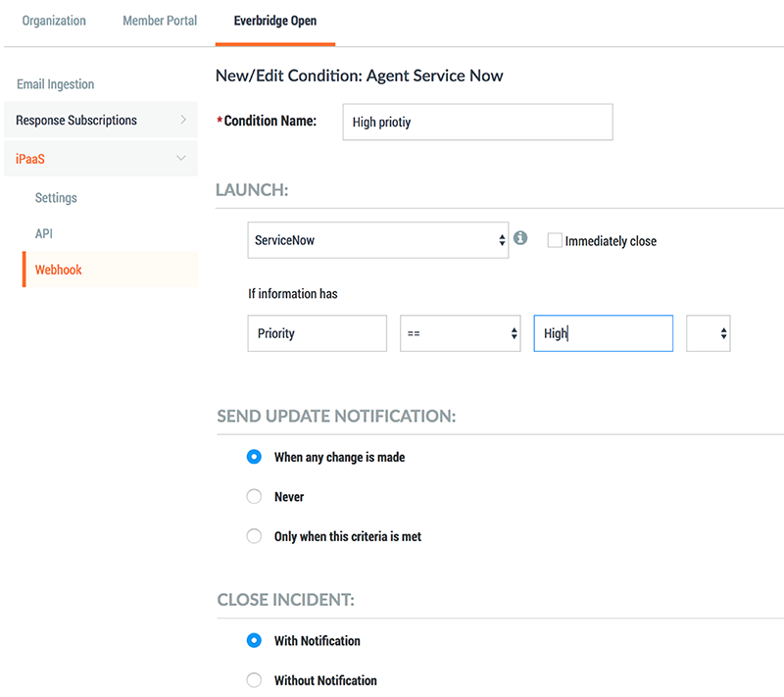Open Response Subscriptions menu item

coord(101,120)
